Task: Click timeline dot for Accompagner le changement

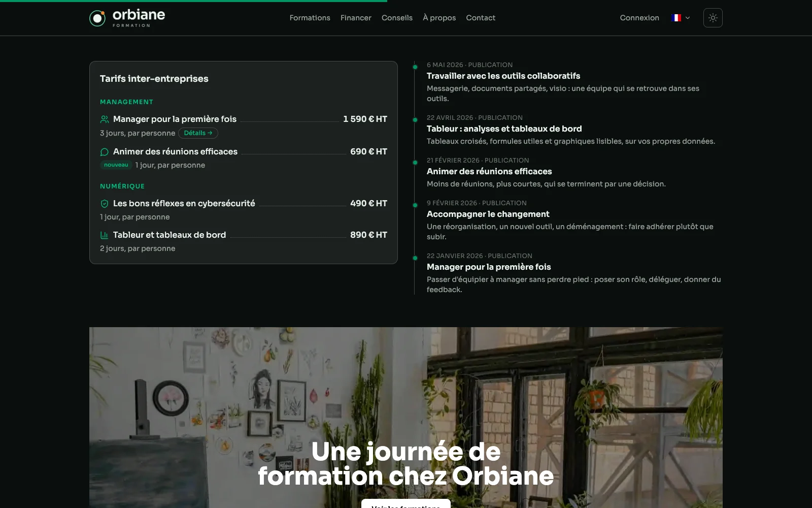Action: tap(415, 205)
